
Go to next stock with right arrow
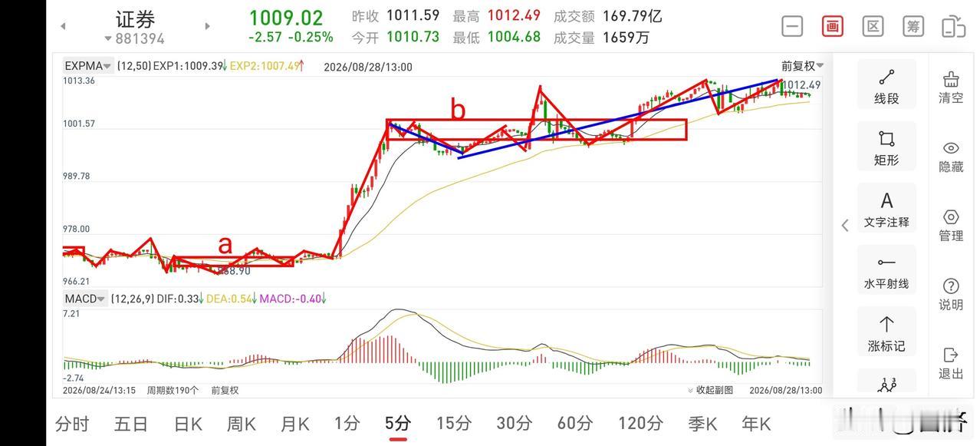pos(207,26)
